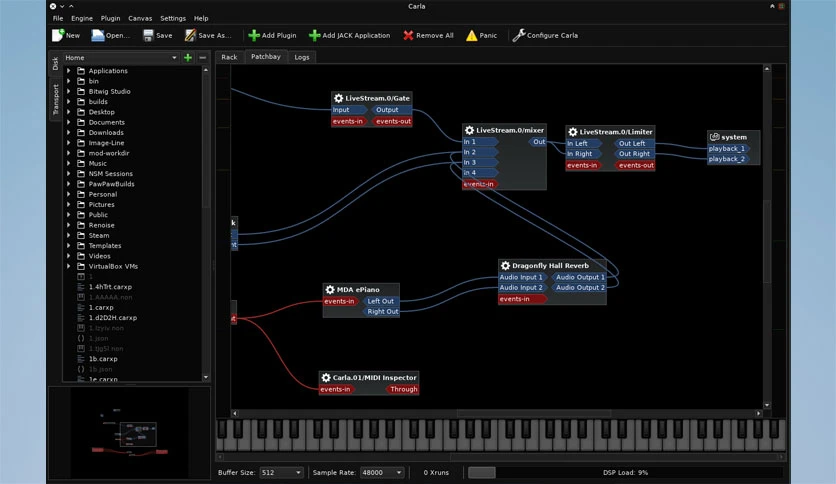This screenshot has width=836, height=484.
Task: Click the Left Out port on MDA ePiano
Action: 381,301
